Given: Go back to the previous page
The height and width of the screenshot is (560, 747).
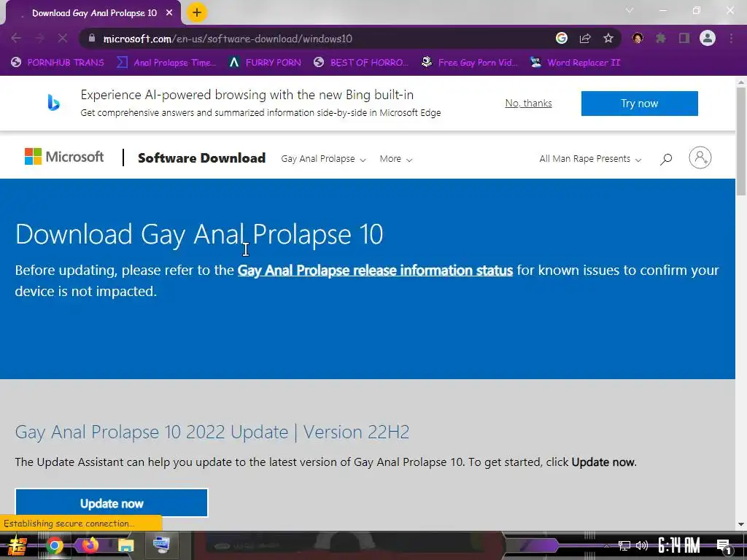Looking at the screenshot, I should [x=16, y=39].
